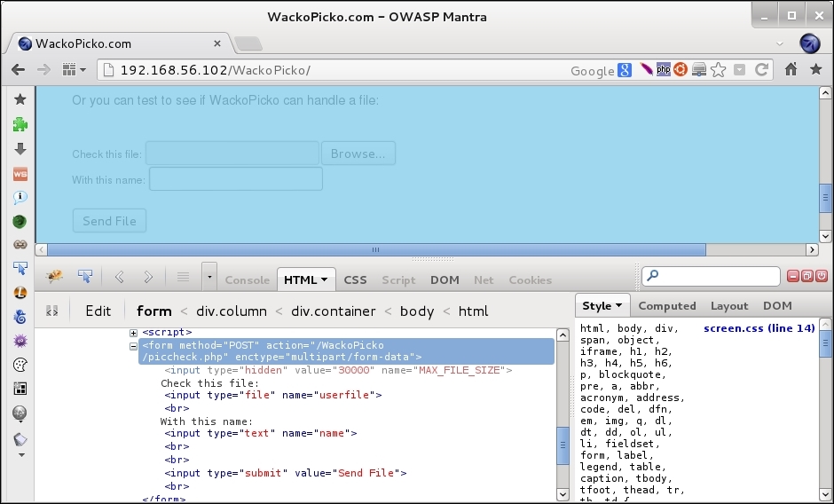Activate the Firebug element inspect pointer
This screenshot has height=504, width=834.
click(85, 276)
